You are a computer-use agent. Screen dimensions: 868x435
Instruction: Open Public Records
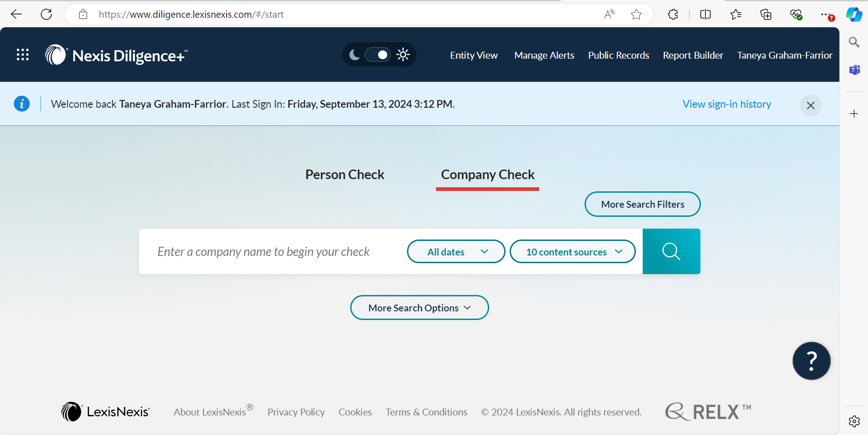pyautogui.click(x=619, y=55)
